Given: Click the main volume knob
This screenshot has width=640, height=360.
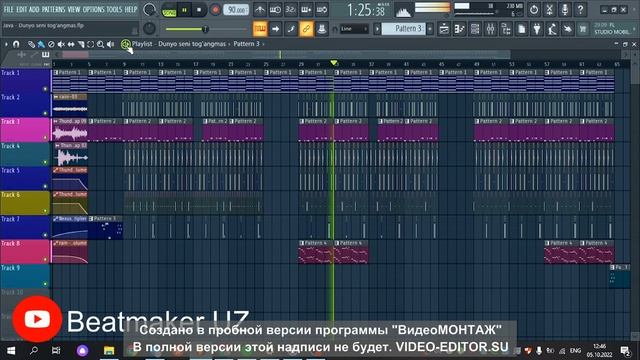Looking at the screenshot, I should tap(149, 9).
